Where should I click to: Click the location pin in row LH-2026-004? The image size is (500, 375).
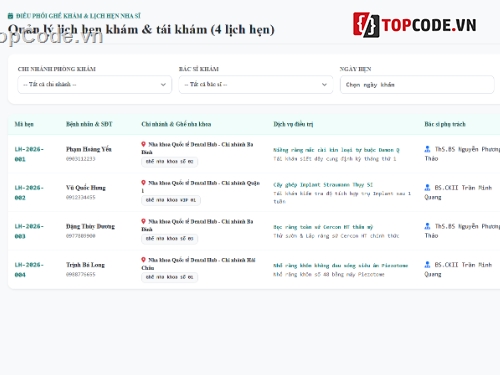point(143,260)
